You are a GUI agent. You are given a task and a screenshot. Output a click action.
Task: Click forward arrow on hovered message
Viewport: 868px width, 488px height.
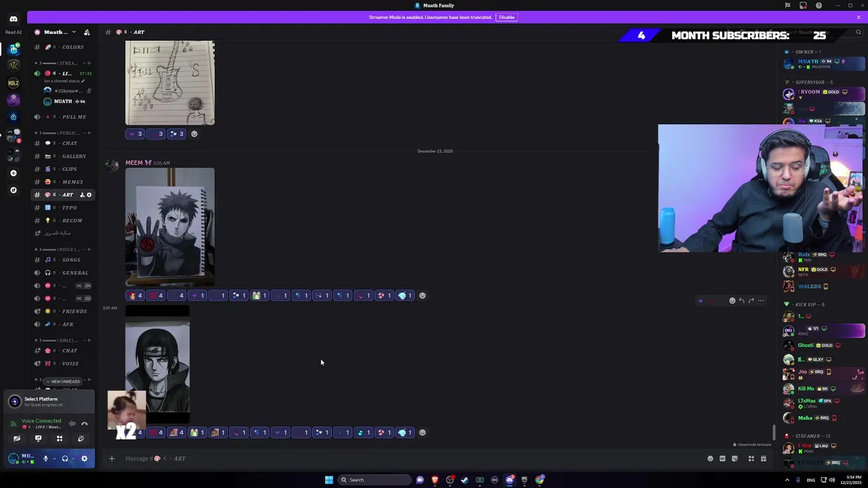tap(751, 300)
